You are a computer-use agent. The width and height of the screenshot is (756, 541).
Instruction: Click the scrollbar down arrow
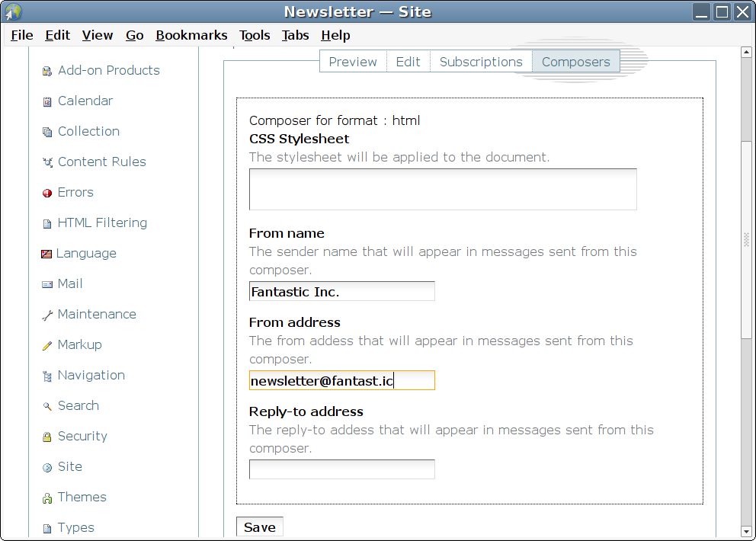[747, 530]
